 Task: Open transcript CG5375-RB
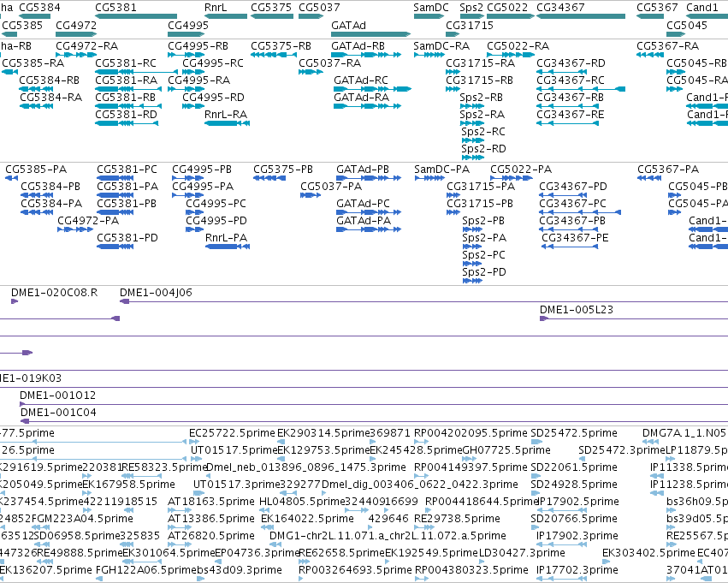(x=281, y=46)
